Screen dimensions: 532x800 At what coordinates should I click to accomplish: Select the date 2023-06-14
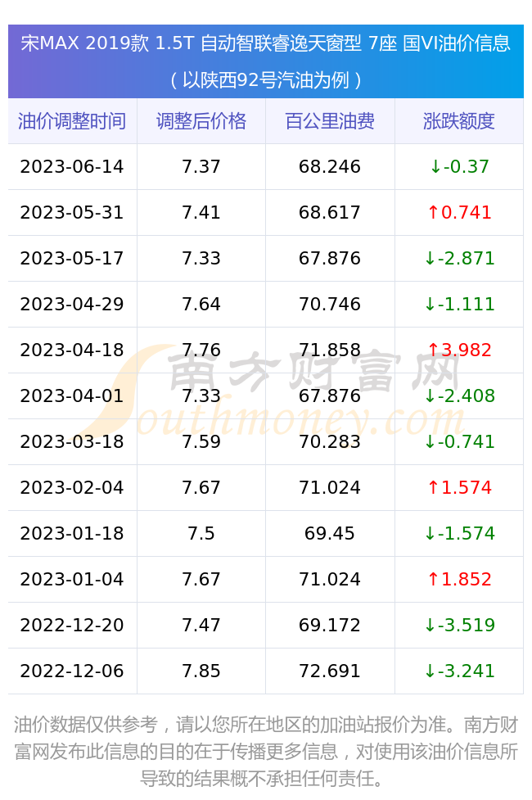point(72,167)
